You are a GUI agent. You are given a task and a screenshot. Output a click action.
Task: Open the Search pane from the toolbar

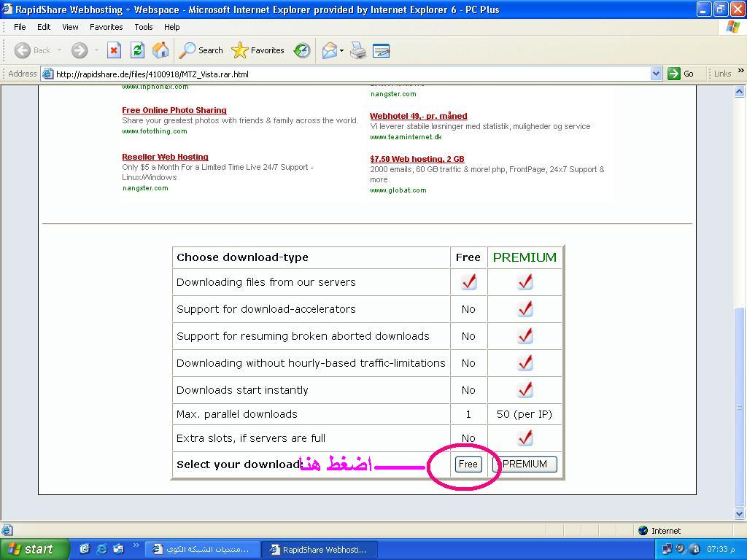(x=201, y=50)
